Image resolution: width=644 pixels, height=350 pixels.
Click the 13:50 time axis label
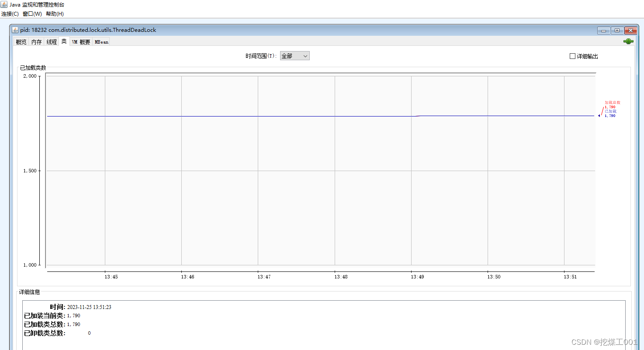pyautogui.click(x=494, y=277)
